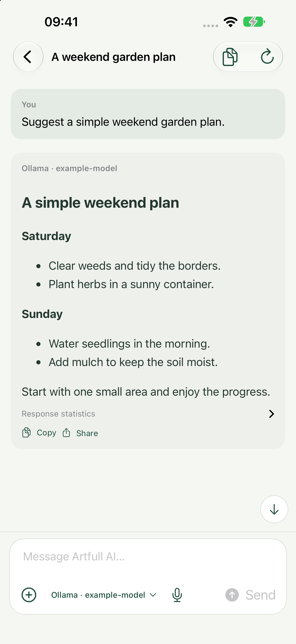The width and height of the screenshot is (296, 644).
Task: Regenerate response with the refresh icon
Action: 267,57
